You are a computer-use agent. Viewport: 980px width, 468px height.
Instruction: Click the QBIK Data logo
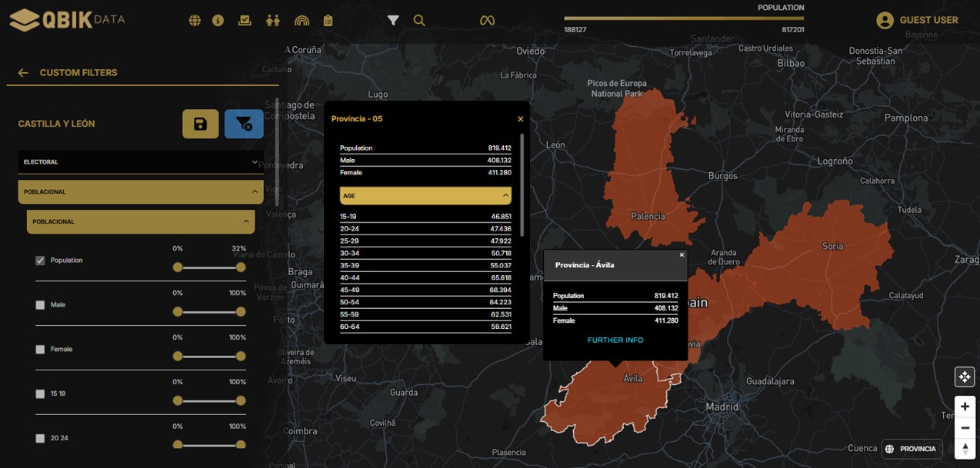67,20
